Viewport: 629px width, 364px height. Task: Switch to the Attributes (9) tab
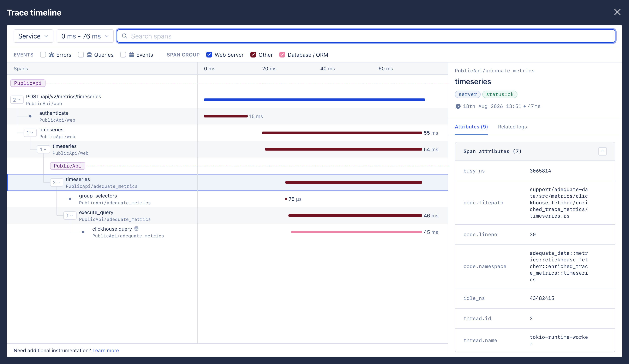coord(471,127)
